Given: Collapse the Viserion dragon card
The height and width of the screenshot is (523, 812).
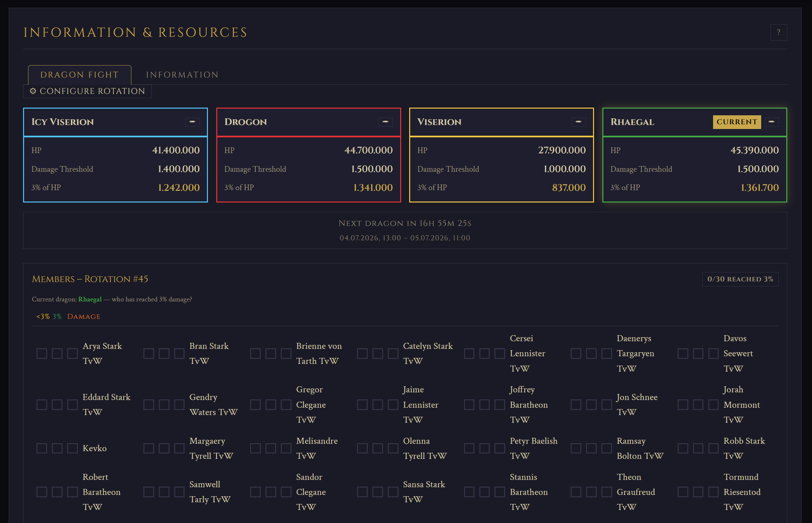Looking at the screenshot, I should (x=578, y=122).
